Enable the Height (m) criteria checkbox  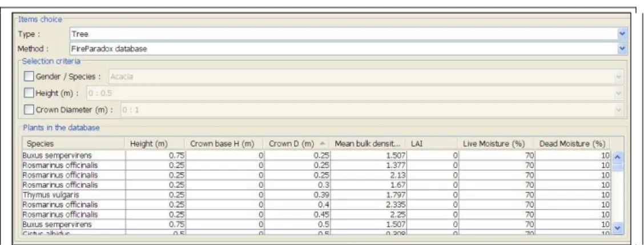29,93
